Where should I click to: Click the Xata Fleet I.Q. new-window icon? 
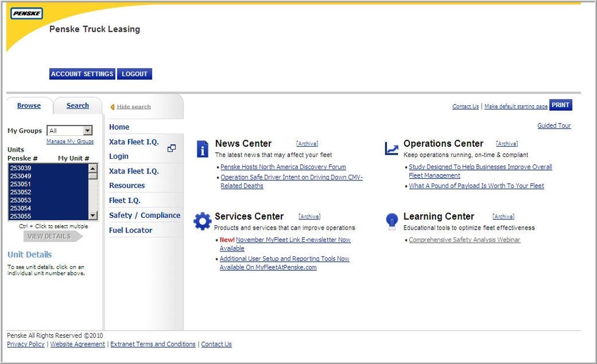[x=171, y=149]
